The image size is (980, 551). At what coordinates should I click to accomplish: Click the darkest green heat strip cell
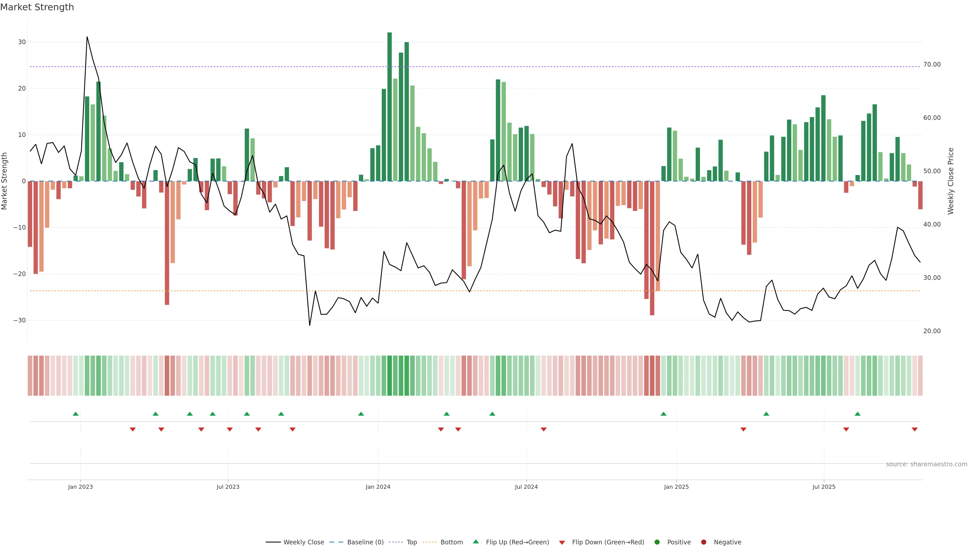pyautogui.click(x=389, y=375)
